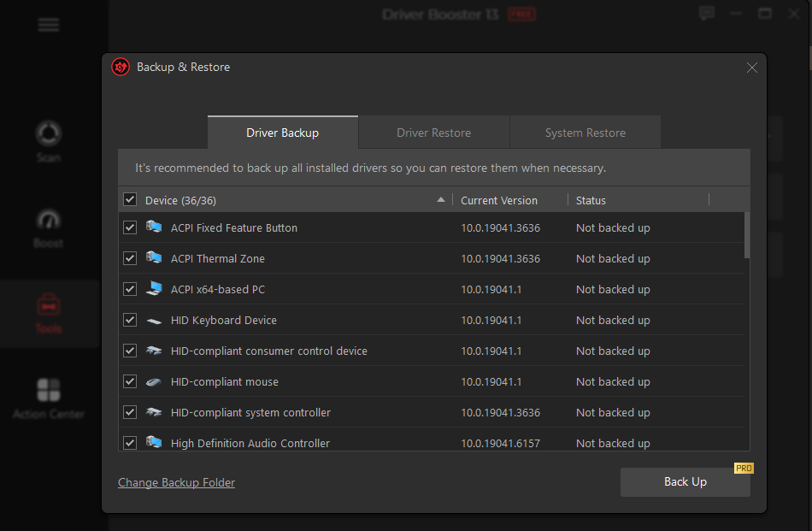Image resolution: width=812 pixels, height=531 pixels.
Task: Switch to the Driver Restore tab
Action: (433, 133)
